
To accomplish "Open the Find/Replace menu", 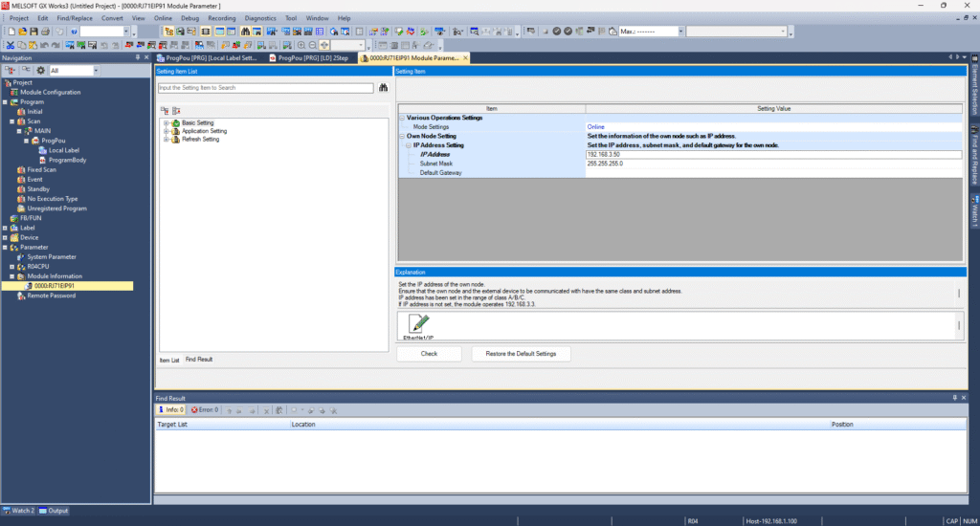I will [75, 18].
